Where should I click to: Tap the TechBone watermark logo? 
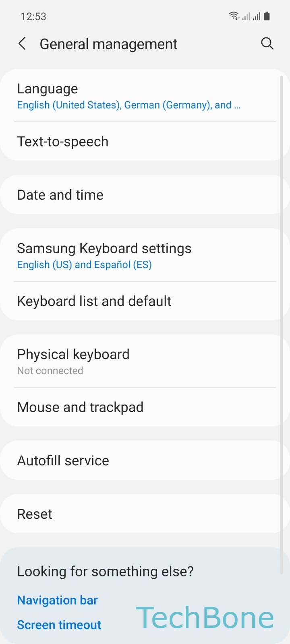pos(205,618)
